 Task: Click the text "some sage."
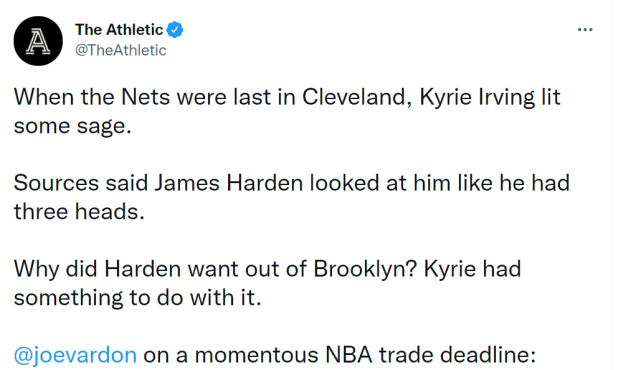[x=73, y=127]
